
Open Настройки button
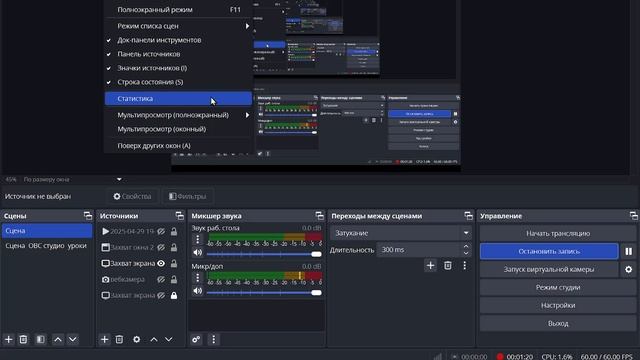[558, 305]
